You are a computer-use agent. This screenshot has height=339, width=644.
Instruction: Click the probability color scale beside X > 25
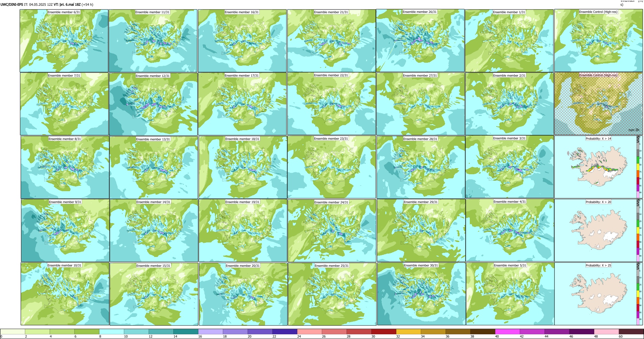[x=639, y=294]
